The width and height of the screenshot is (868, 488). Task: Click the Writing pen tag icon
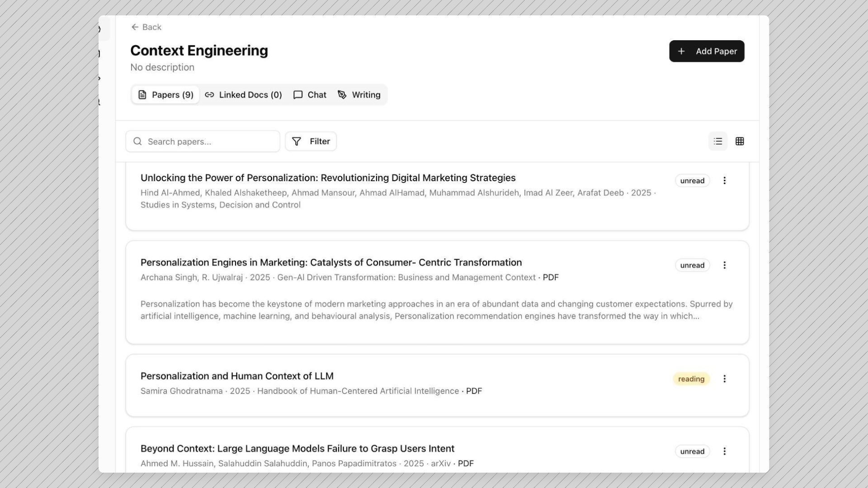341,95
